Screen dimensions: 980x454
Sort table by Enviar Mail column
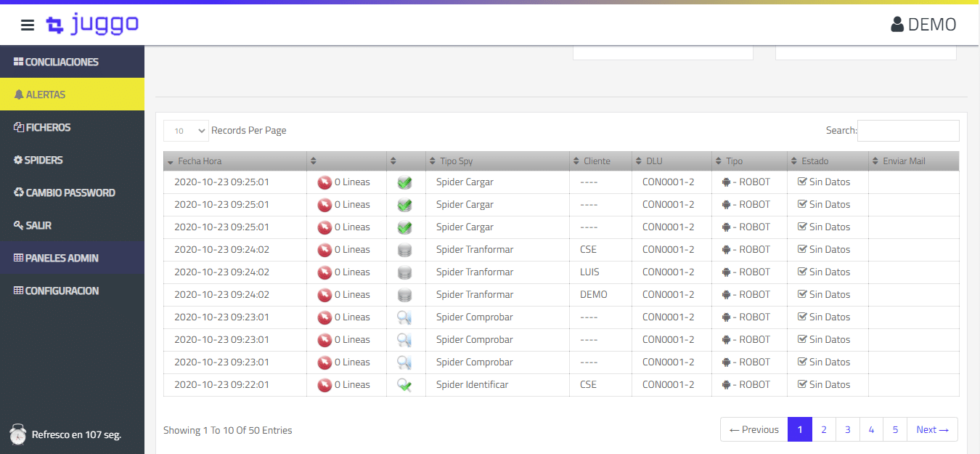pos(914,161)
